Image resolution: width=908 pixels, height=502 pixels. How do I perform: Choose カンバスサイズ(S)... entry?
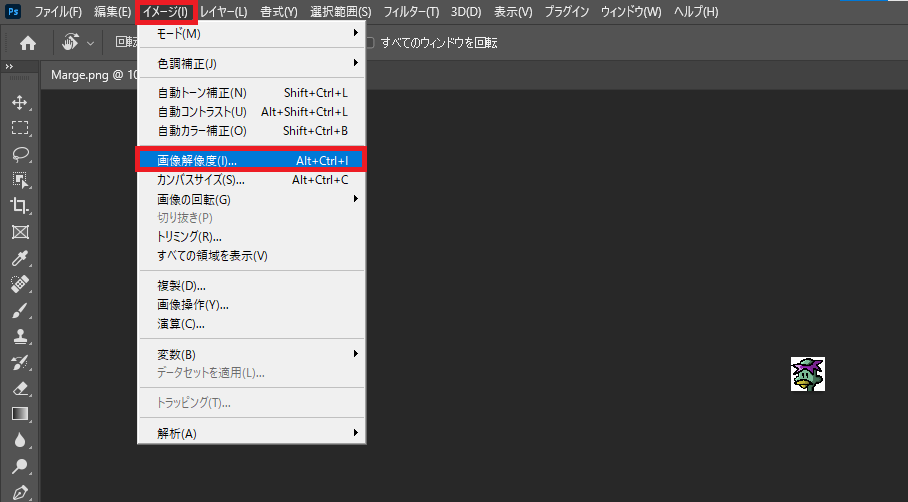(251, 180)
